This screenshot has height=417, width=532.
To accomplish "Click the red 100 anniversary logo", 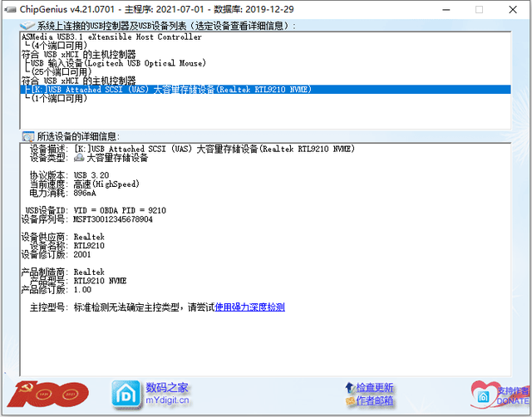I will [47, 394].
